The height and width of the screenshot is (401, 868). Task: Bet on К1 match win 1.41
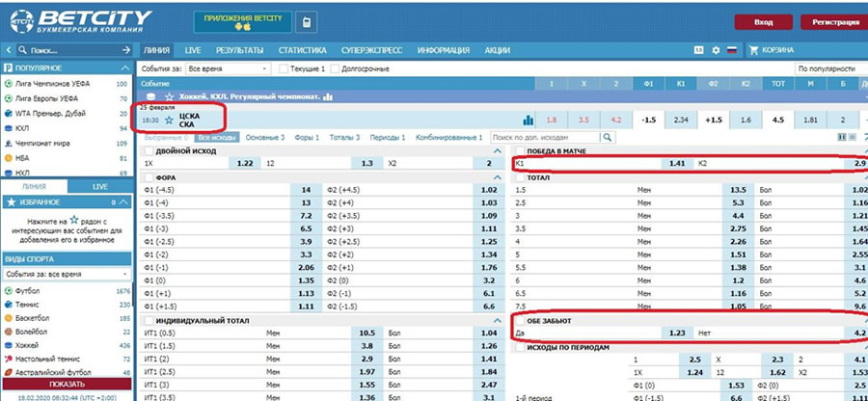[677, 164]
